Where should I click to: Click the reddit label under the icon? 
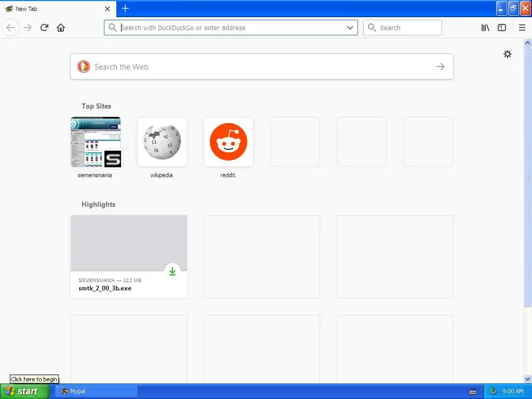[228, 175]
